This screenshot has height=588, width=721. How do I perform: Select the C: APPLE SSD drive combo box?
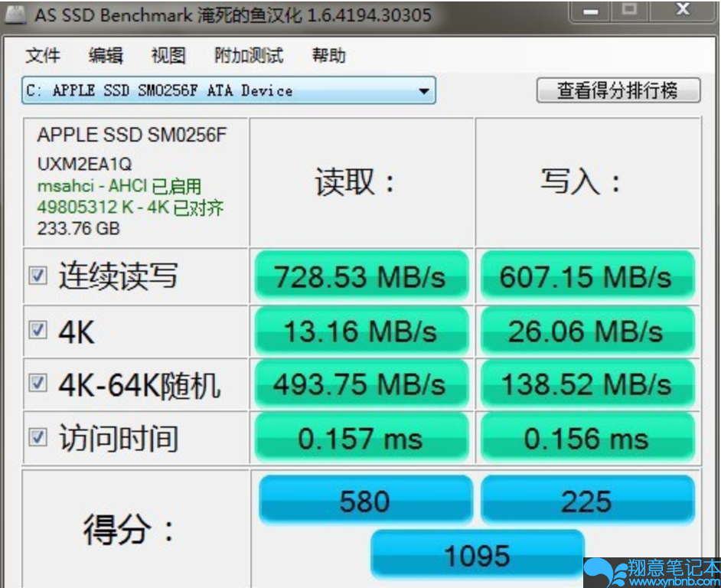tap(222, 91)
